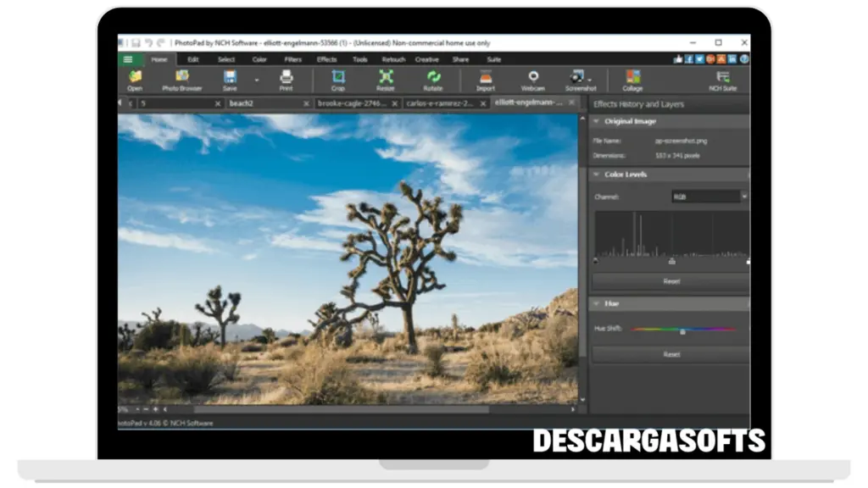Click the Open folder icon
Screen dimensions: 868x488
pyautogui.click(x=135, y=79)
